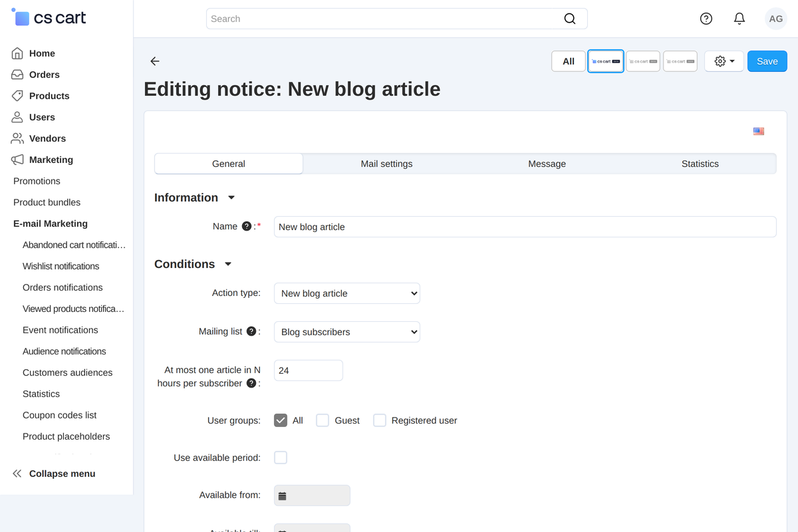The width and height of the screenshot is (798, 532).
Task: Switch to the Statistics tab
Action: 700,164
